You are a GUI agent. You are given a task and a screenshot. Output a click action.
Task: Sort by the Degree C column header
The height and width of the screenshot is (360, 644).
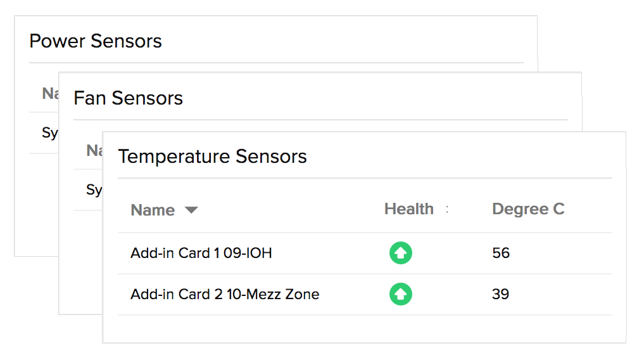(x=528, y=209)
